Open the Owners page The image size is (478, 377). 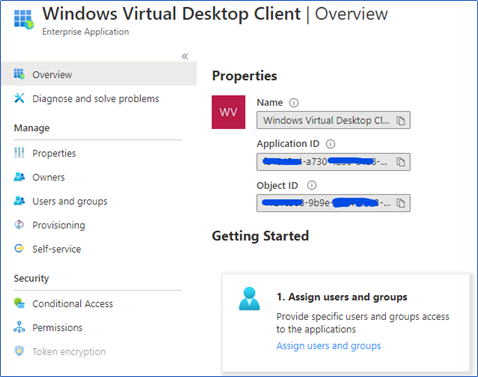[48, 177]
